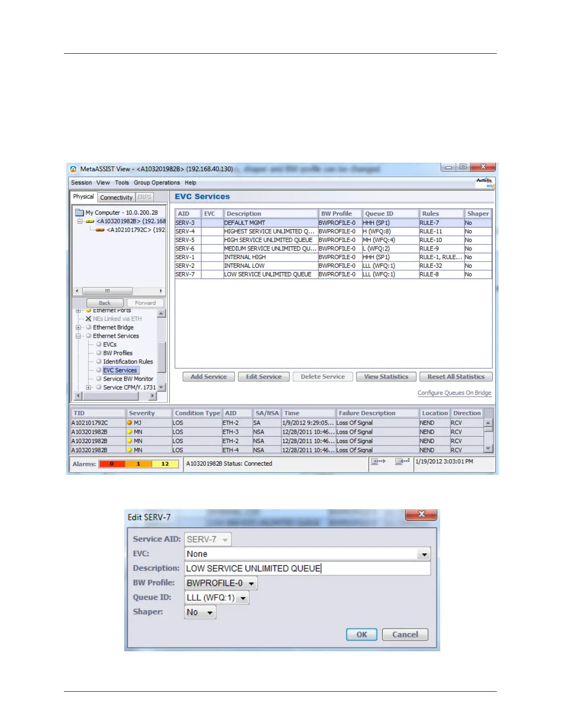Viewport: 563px width, 728px height.
Task: Open the Session menu
Action: 81,182
